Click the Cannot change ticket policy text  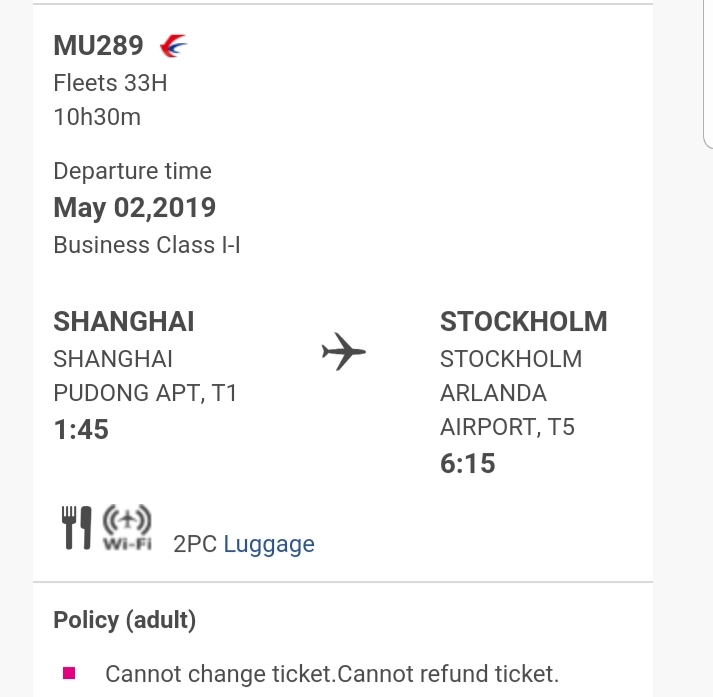pos(331,673)
